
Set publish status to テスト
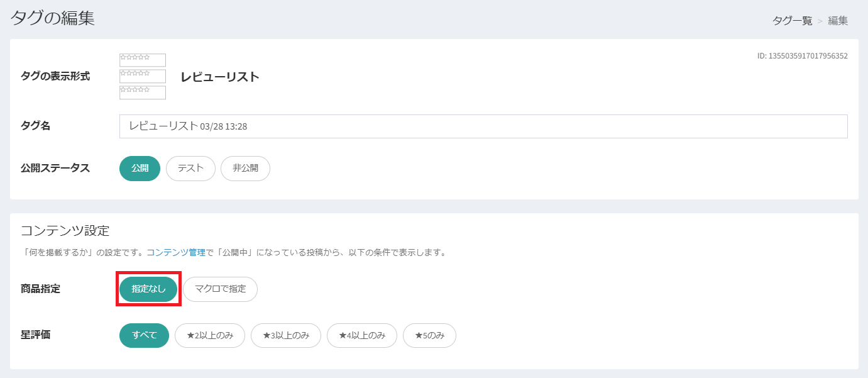tap(190, 169)
